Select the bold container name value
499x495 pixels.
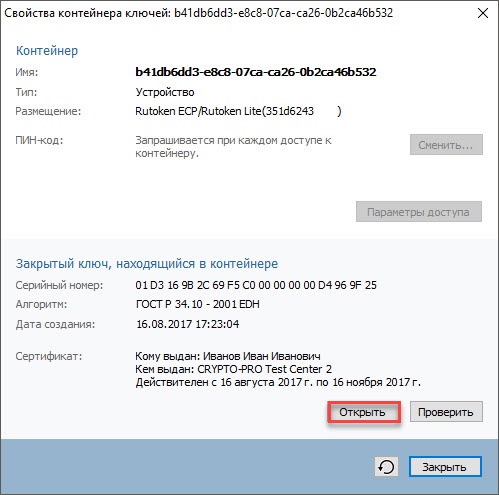click(256, 72)
